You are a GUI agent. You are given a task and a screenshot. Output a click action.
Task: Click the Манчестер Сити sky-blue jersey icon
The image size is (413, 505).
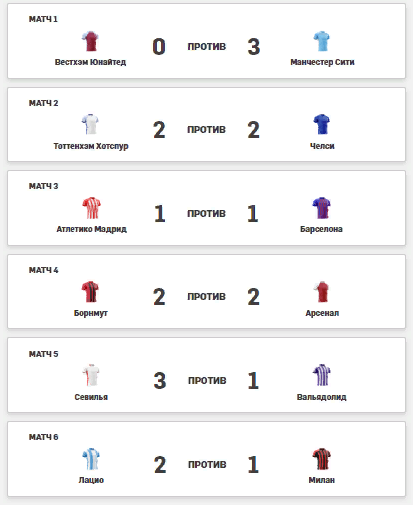[x=321, y=41]
